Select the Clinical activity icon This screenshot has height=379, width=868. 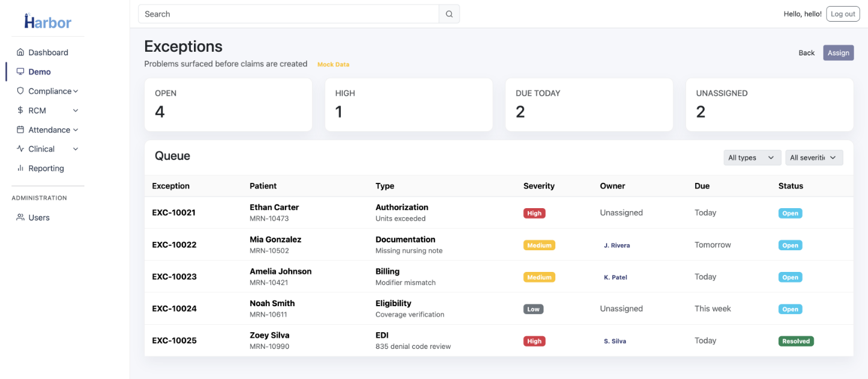click(21, 149)
